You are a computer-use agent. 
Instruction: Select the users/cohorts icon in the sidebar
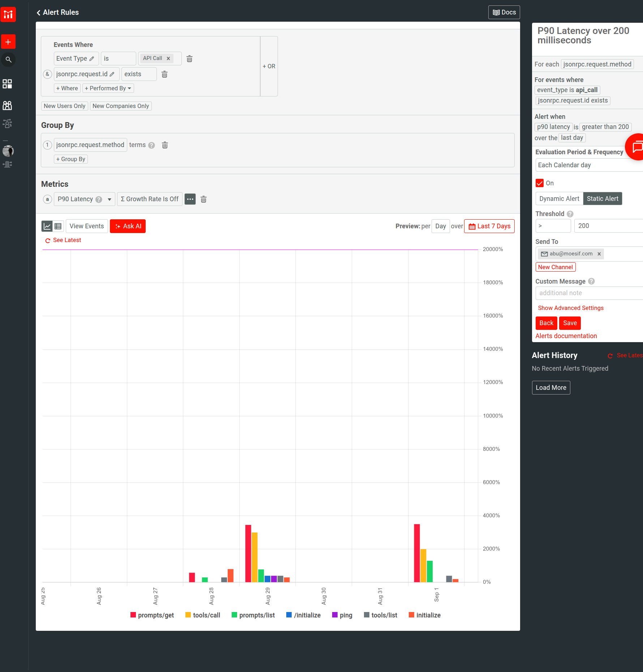coord(7,105)
